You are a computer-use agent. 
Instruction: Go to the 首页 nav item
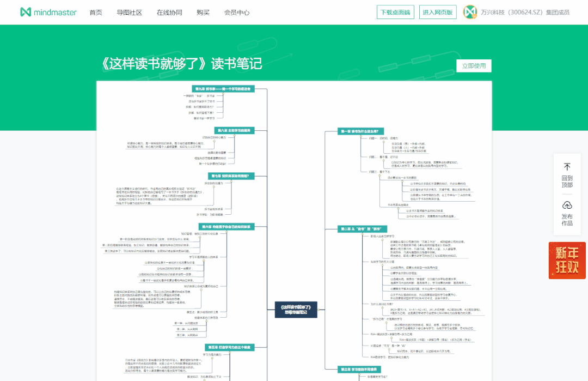pyautogui.click(x=96, y=13)
